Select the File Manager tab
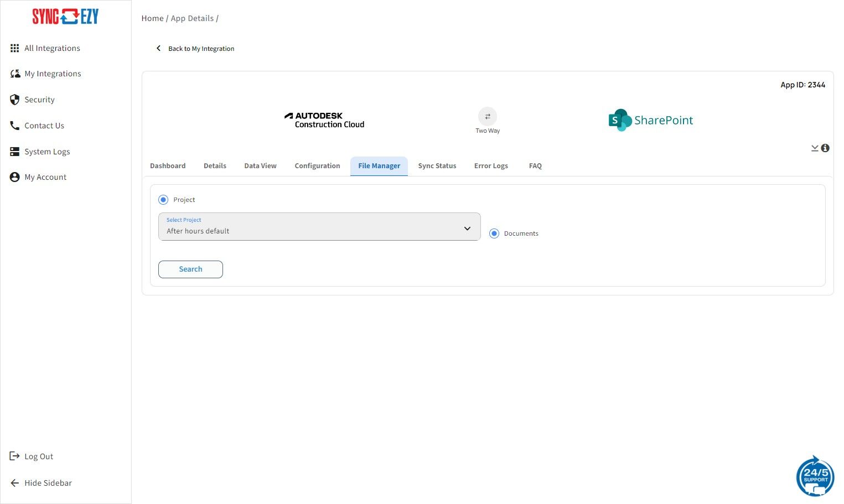Image resolution: width=844 pixels, height=504 pixels. (379, 166)
